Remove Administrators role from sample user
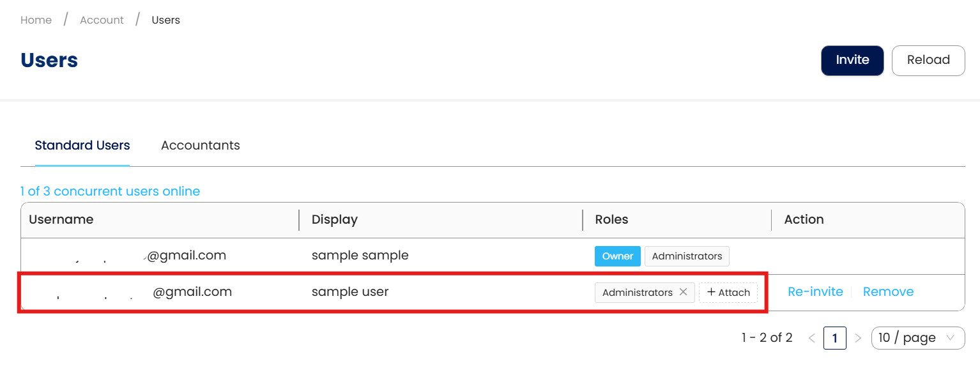 [x=683, y=292]
